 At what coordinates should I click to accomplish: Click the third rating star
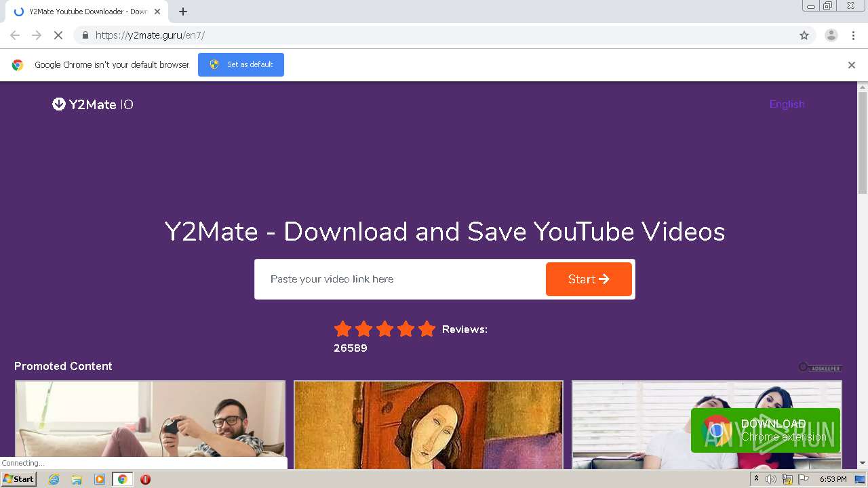(x=384, y=329)
